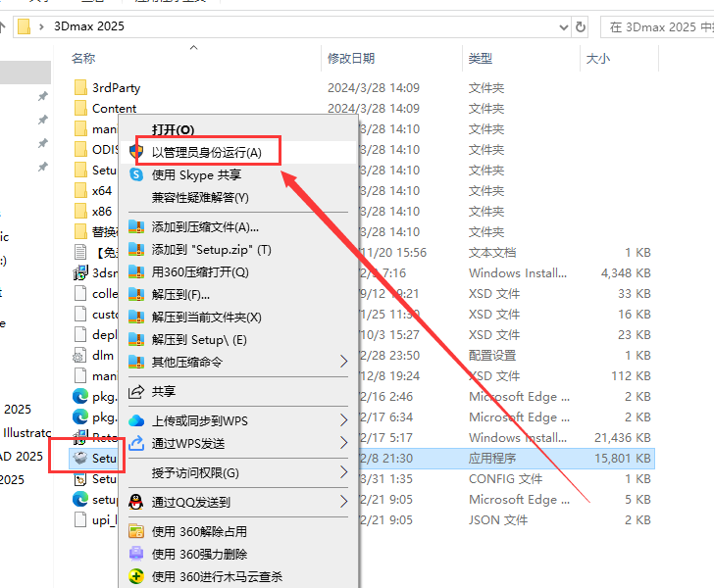Expand the 授予访问权限 submenu arrow
This screenshot has height=588, width=714.
pyautogui.click(x=343, y=472)
